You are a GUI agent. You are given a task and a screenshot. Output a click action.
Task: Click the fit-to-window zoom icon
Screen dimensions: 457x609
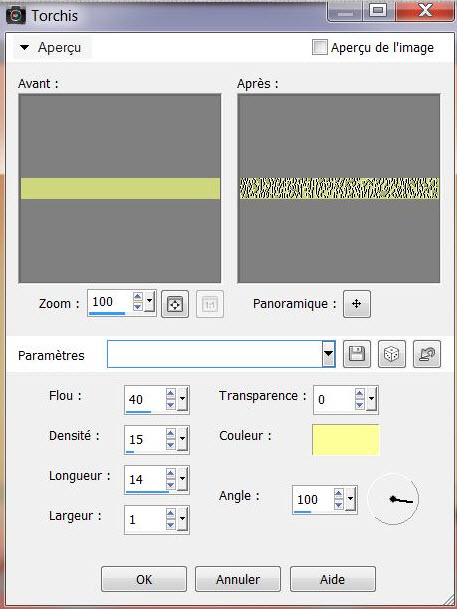click(x=175, y=304)
